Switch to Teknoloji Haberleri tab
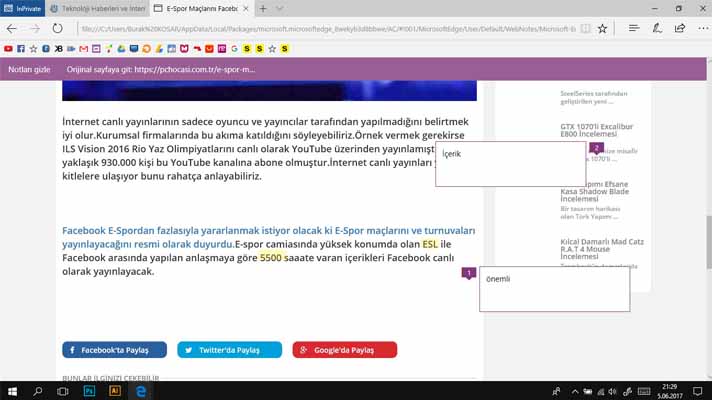 pos(100,8)
